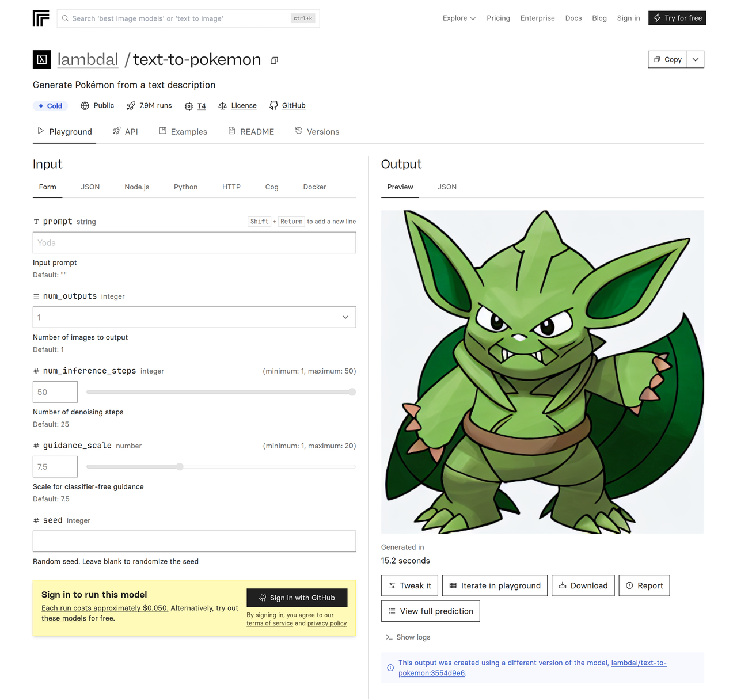Image resolution: width=737 pixels, height=700 pixels.
Task: Select the Docker tab
Action: 314,187
